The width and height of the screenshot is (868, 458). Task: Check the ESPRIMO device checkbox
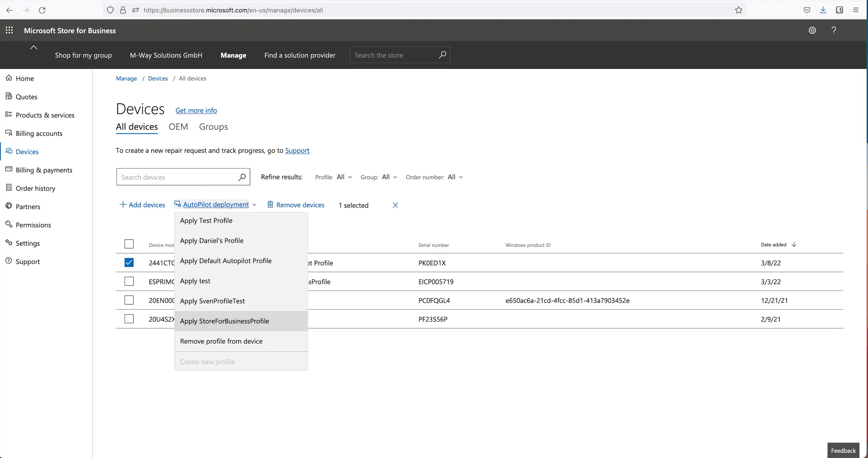coord(129,281)
